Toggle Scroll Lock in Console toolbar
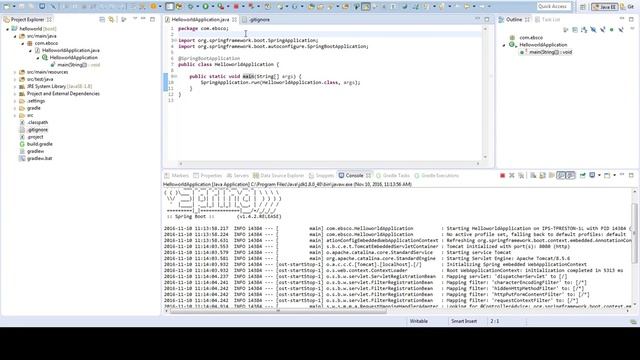Screen dimensions: 640x360 [542, 176]
